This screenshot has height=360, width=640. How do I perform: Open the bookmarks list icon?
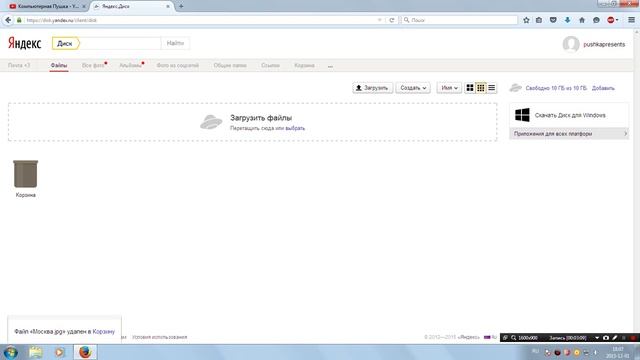coord(539,20)
